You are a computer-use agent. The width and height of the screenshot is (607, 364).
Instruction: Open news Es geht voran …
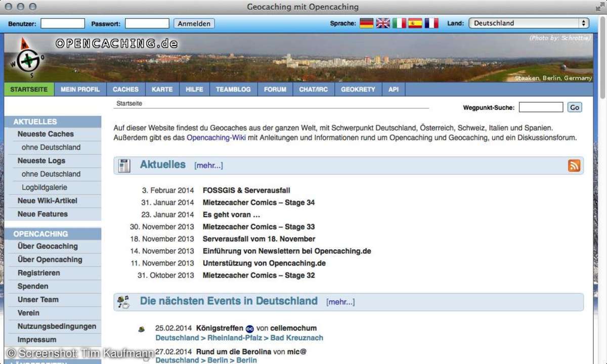pyautogui.click(x=231, y=215)
